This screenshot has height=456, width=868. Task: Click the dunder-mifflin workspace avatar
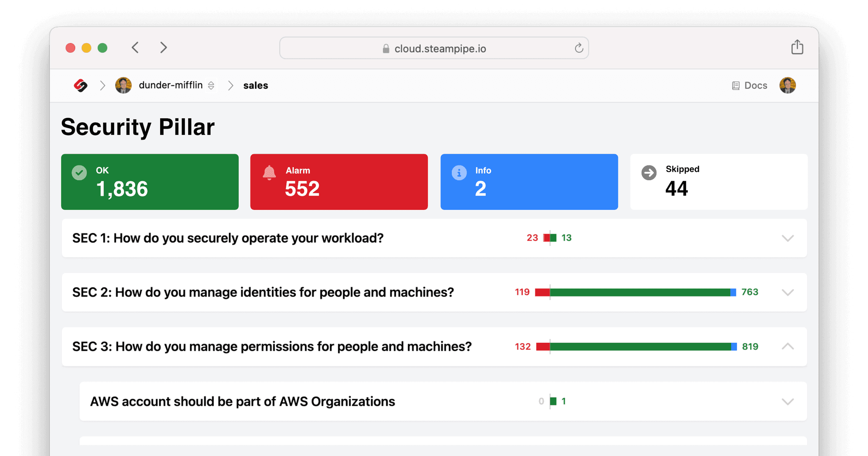(x=122, y=85)
